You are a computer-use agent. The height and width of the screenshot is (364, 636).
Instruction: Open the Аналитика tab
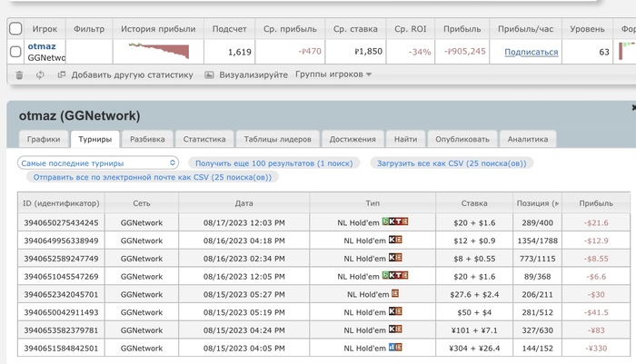click(528, 139)
